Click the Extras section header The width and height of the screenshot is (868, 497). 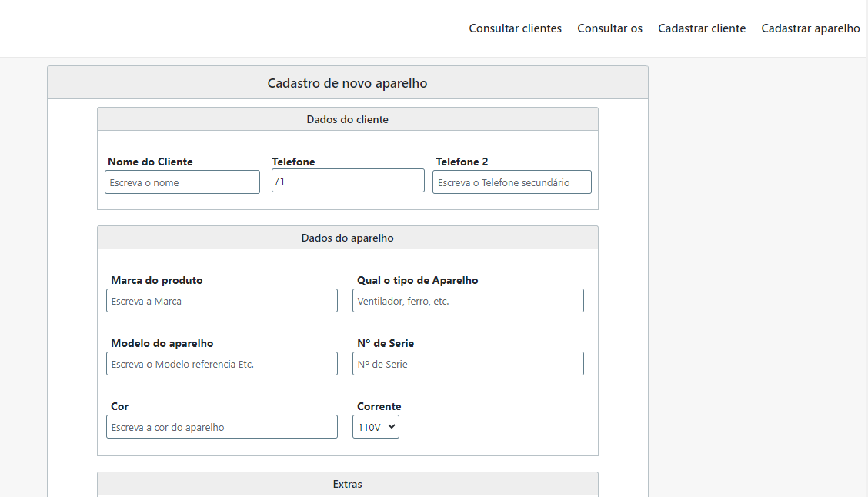coord(347,484)
